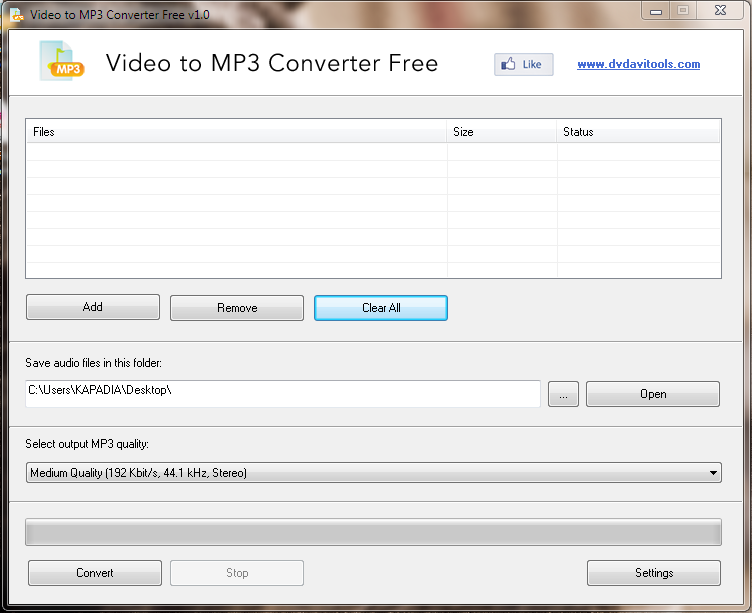Click the MP3 file logo icon

pyautogui.click(x=61, y=61)
